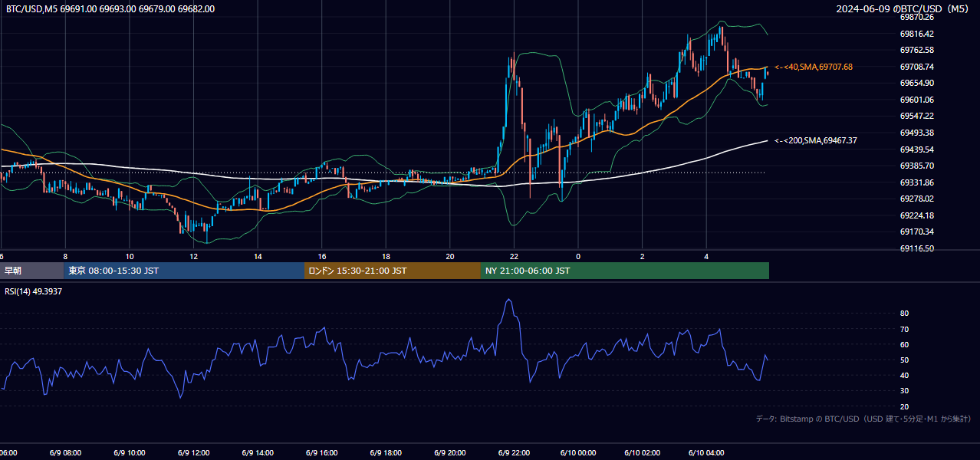This screenshot has width=980, height=460.
Task: Click the 6/9 14:00 time axis label
Action: (258, 453)
